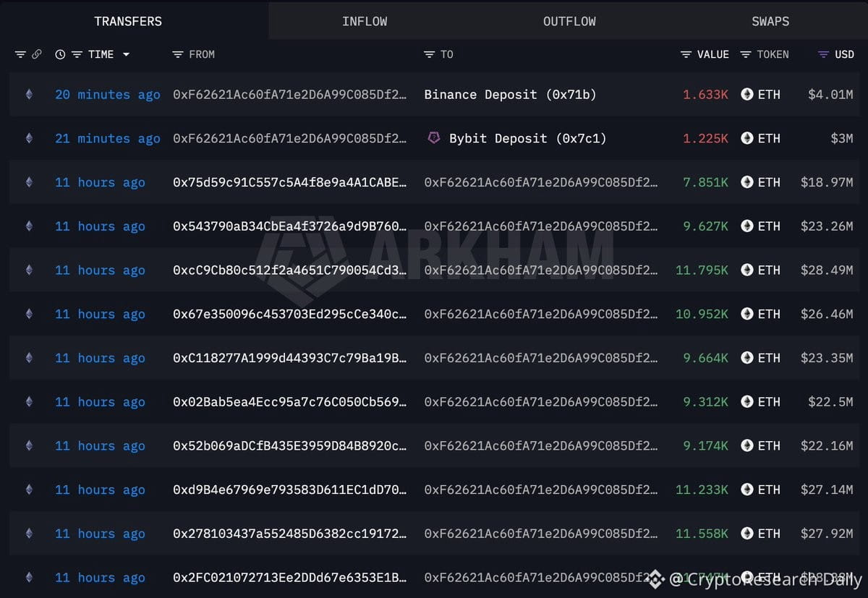Open sender address 0x278103437a552485D6382cc19172
Image resolution: width=868 pixels, height=598 pixels.
pos(289,534)
